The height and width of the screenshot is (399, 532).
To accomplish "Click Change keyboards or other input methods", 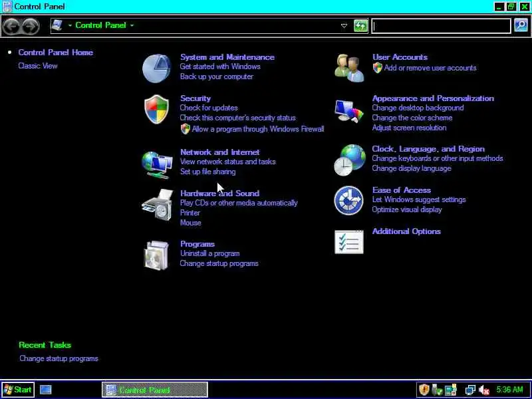I will [x=438, y=158].
